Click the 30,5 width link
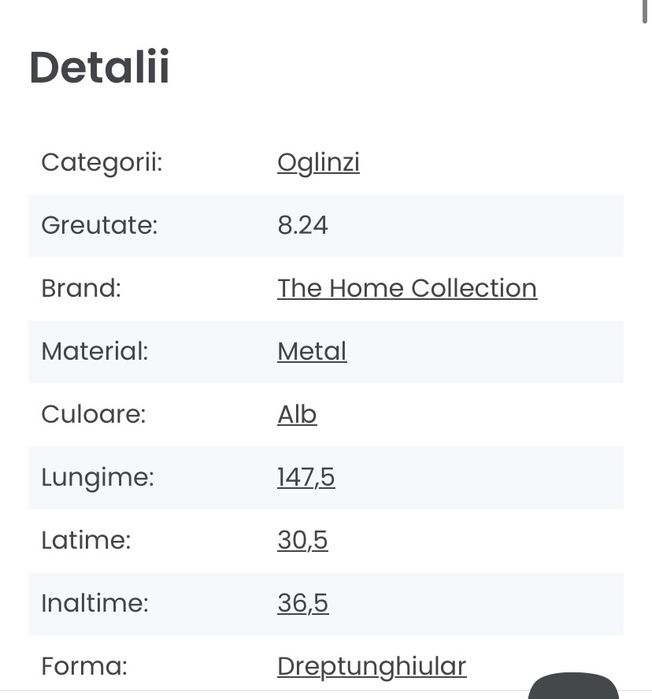 point(302,540)
